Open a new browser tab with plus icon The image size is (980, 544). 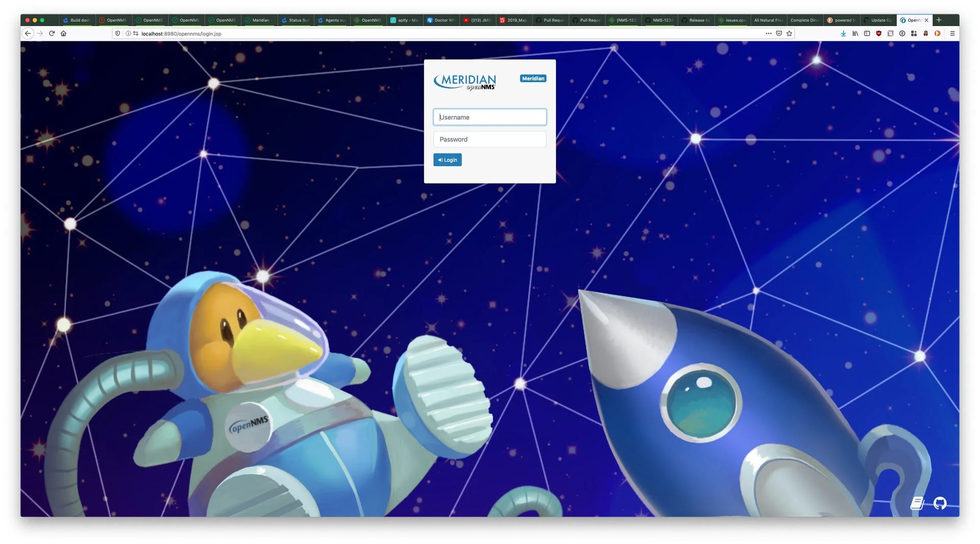tap(939, 20)
